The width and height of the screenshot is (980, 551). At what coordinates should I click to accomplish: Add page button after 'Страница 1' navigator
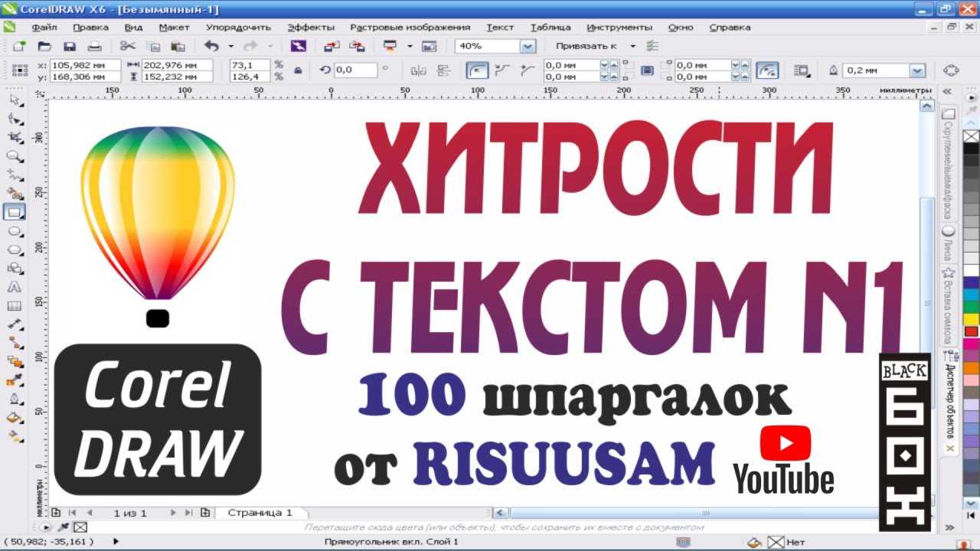pos(205,513)
